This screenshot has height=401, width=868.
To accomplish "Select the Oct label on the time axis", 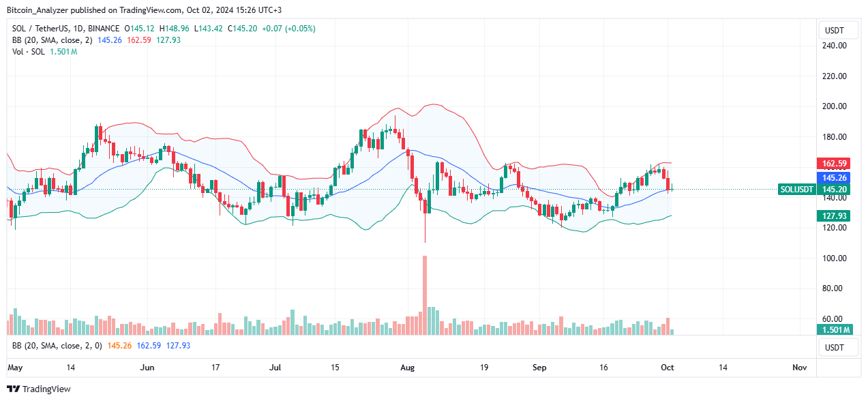I will pos(667,368).
